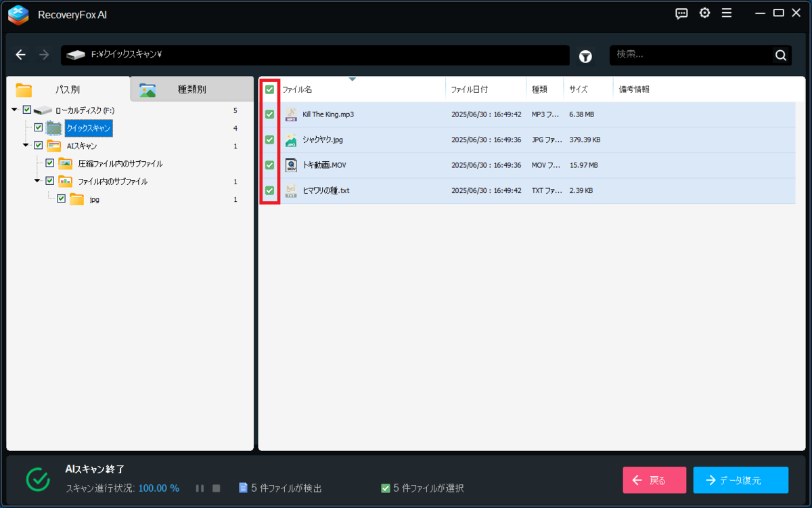Click the RecoveryFox AI logo
This screenshot has height=508, width=812.
coord(18,14)
